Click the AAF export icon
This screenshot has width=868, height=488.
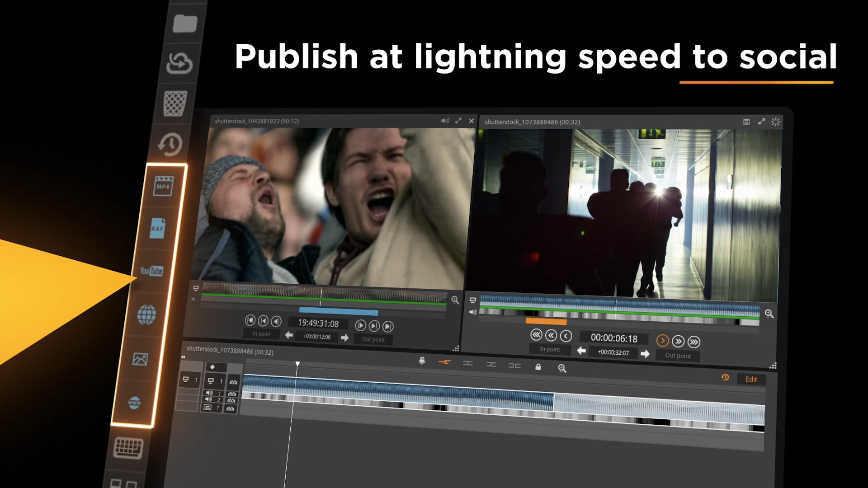tap(157, 228)
